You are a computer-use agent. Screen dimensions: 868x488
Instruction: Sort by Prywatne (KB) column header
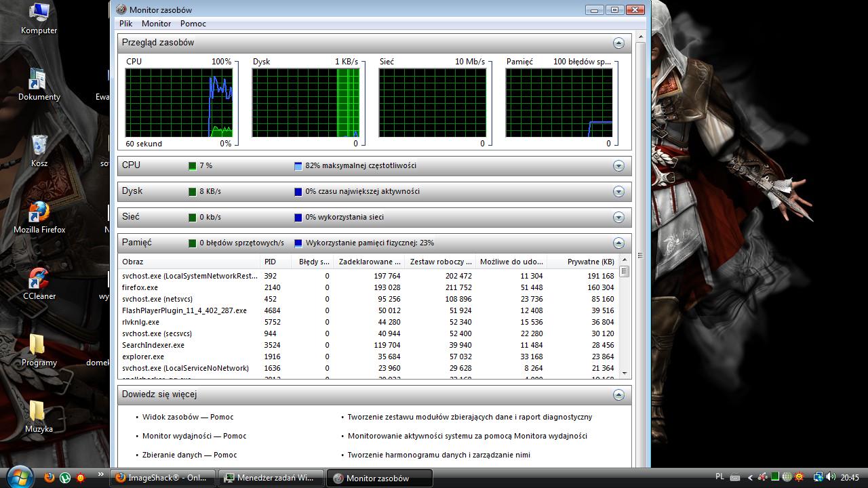582,262
